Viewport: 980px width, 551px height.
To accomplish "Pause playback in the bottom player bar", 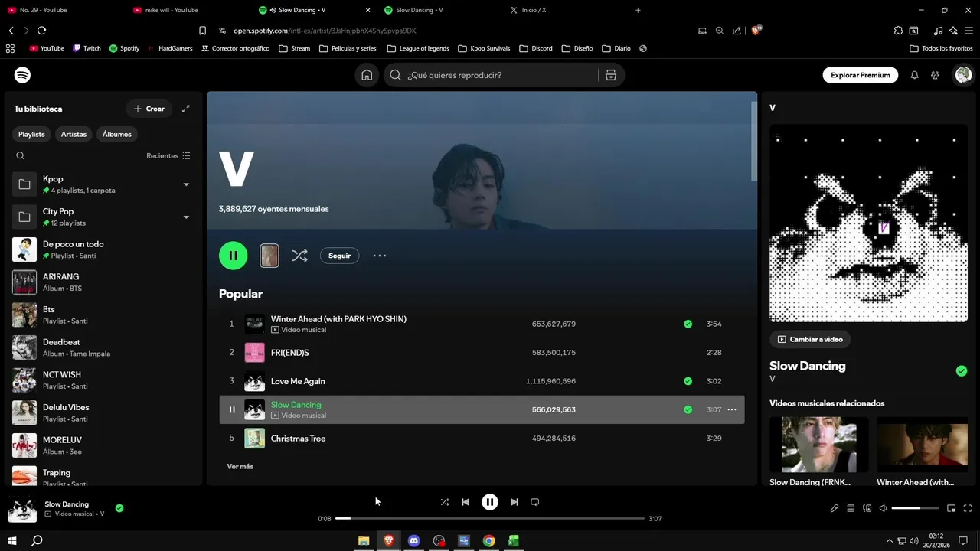I will click(490, 502).
